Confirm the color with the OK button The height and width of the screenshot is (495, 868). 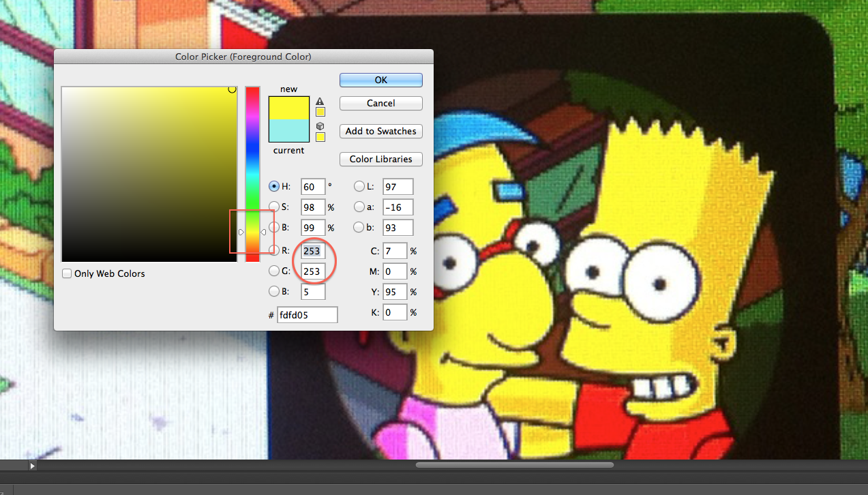click(x=381, y=80)
